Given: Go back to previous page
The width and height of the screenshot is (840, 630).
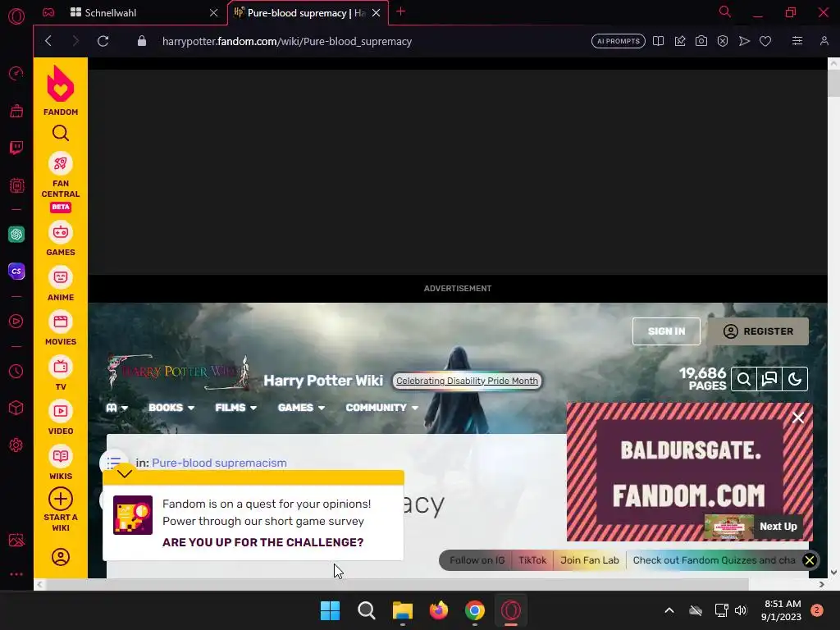Looking at the screenshot, I should coord(48,41).
